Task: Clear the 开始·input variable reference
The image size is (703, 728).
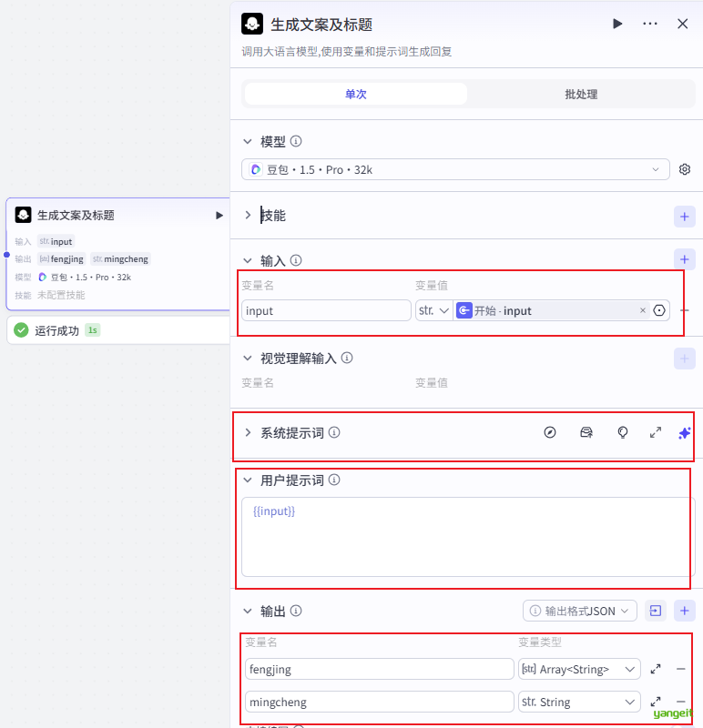Action: (642, 310)
